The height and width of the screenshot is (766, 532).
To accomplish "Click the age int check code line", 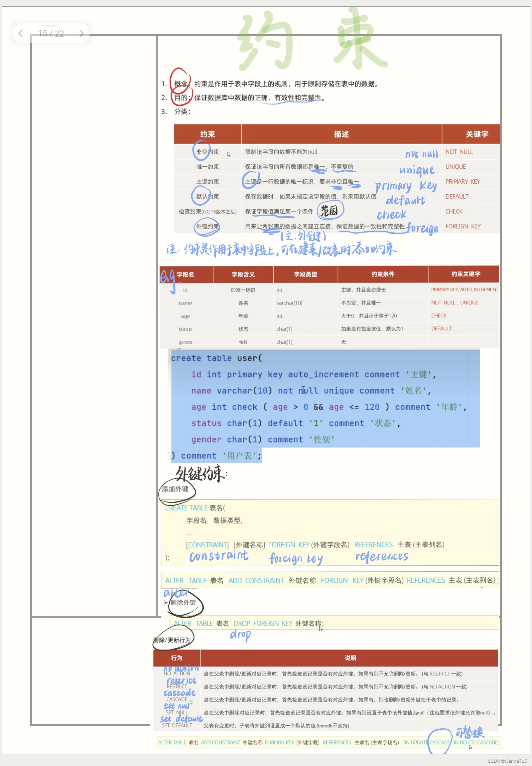I will pos(329,407).
